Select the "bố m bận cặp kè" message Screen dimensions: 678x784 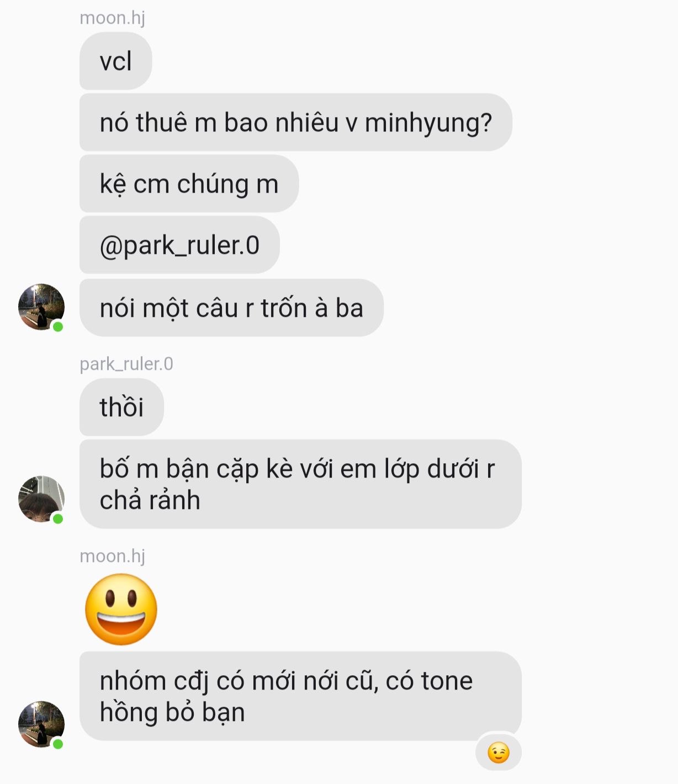coord(300,484)
